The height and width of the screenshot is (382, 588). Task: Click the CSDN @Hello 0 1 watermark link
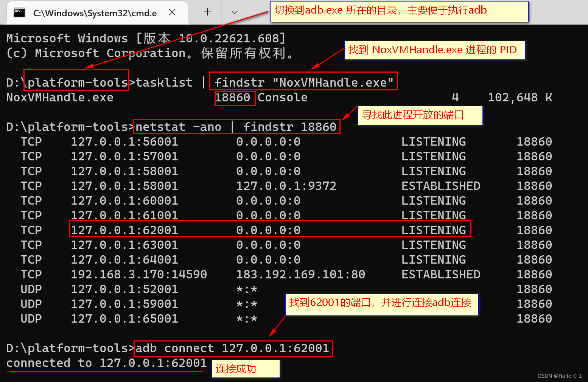click(x=559, y=376)
